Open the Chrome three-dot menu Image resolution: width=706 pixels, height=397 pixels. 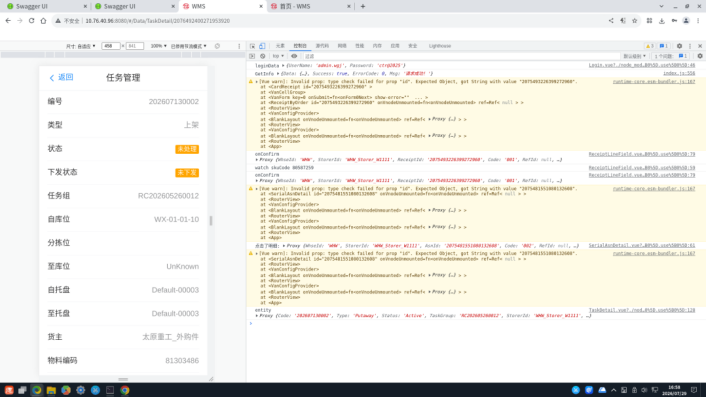tap(698, 21)
